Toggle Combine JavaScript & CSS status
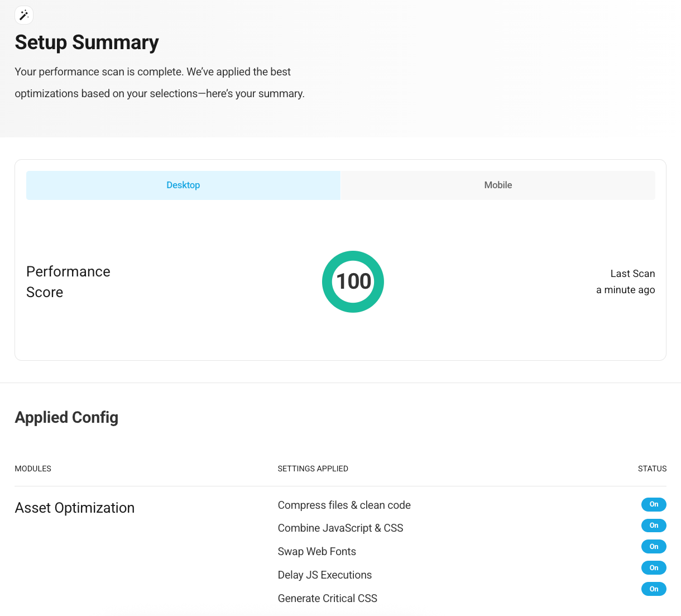The image size is (681, 616). [654, 526]
